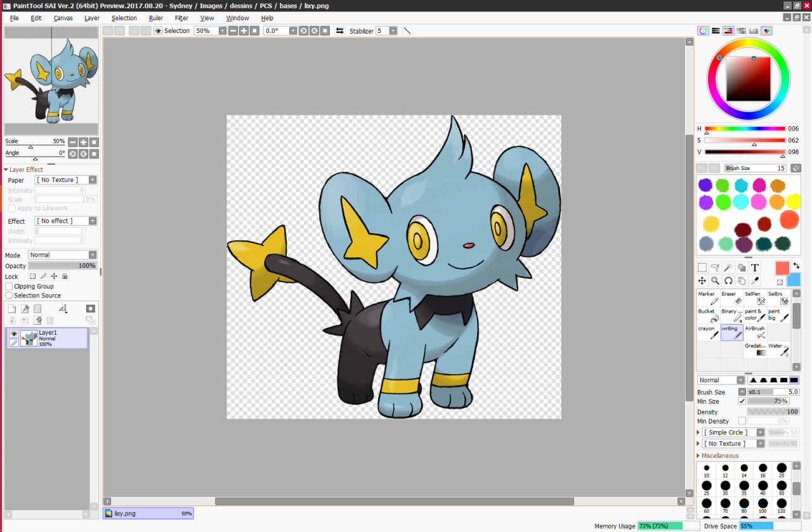The width and height of the screenshot is (812, 532).
Task: Select the Eyedropper color picker tool
Action: [x=755, y=280]
